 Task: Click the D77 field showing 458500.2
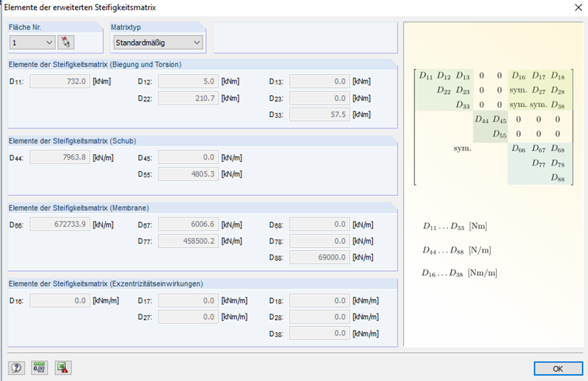pos(189,241)
